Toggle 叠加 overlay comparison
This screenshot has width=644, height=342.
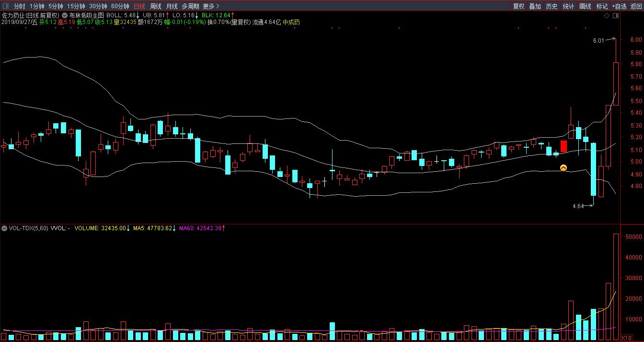[x=535, y=6]
